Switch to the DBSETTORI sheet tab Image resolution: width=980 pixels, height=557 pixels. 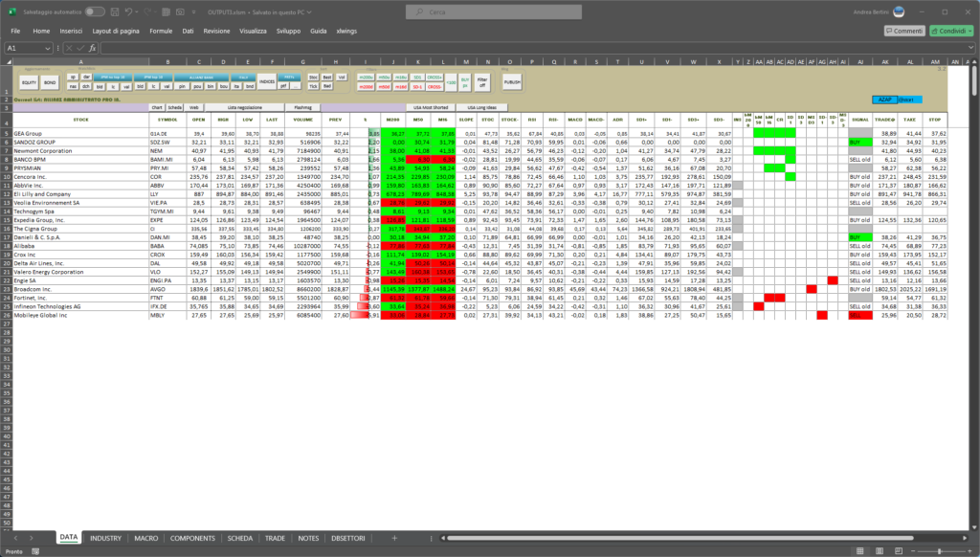348,538
